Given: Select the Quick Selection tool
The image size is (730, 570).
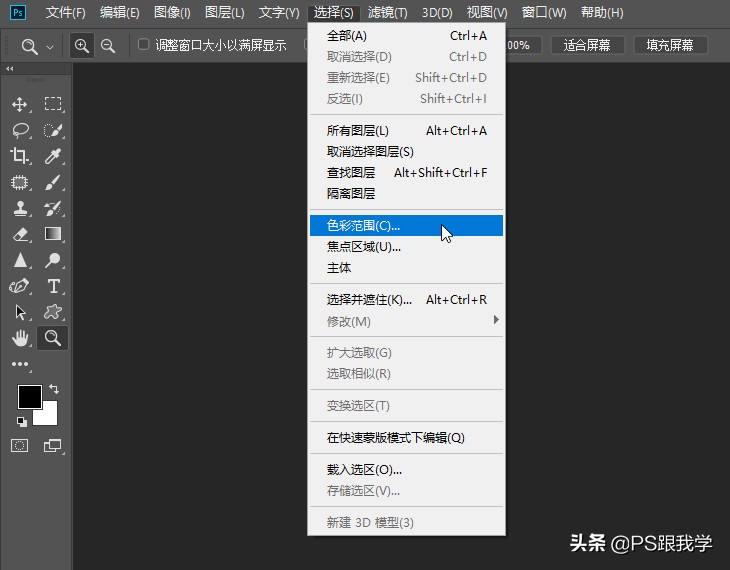Looking at the screenshot, I should [x=53, y=130].
